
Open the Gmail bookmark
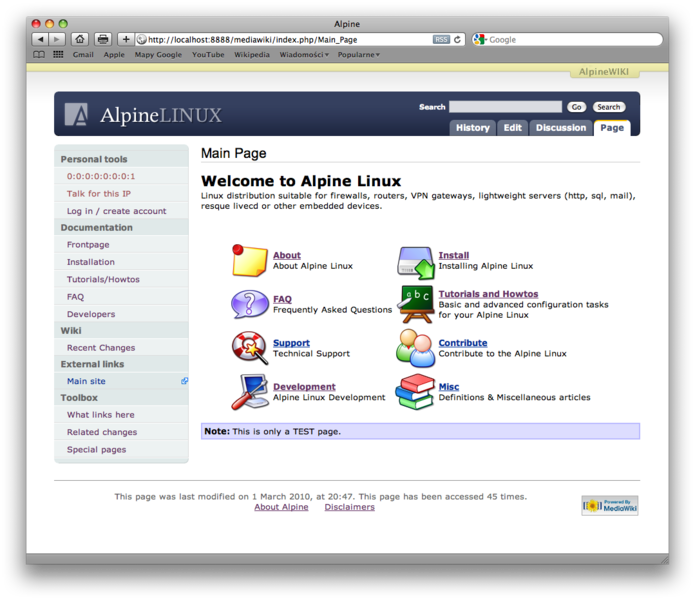click(x=83, y=55)
